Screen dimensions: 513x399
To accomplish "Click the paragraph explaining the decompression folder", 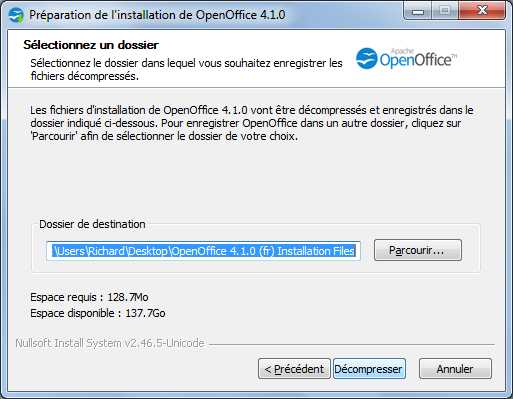I will click(x=252, y=123).
